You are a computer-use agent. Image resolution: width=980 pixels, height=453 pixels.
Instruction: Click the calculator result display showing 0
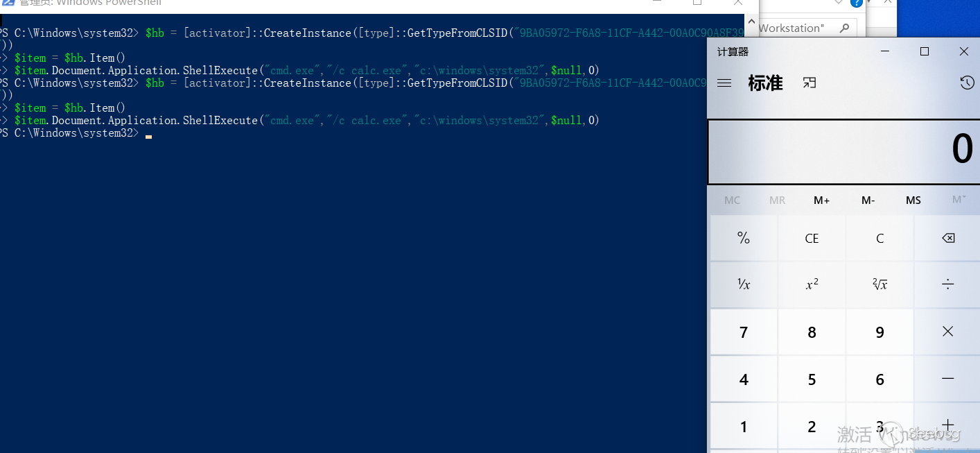click(843, 151)
